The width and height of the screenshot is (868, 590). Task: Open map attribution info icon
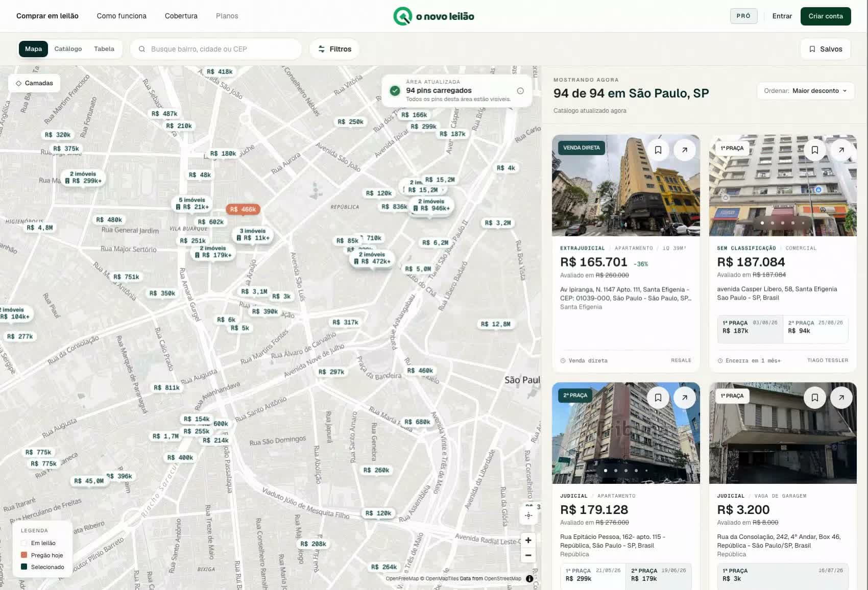click(x=529, y=579)
